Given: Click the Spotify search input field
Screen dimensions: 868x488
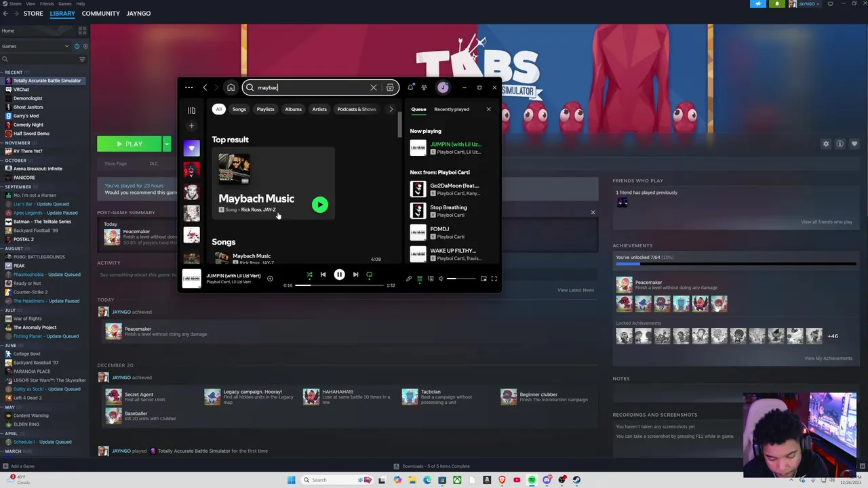Looking at the screenshot, I should pyautogui.click(x=312, y=87).
